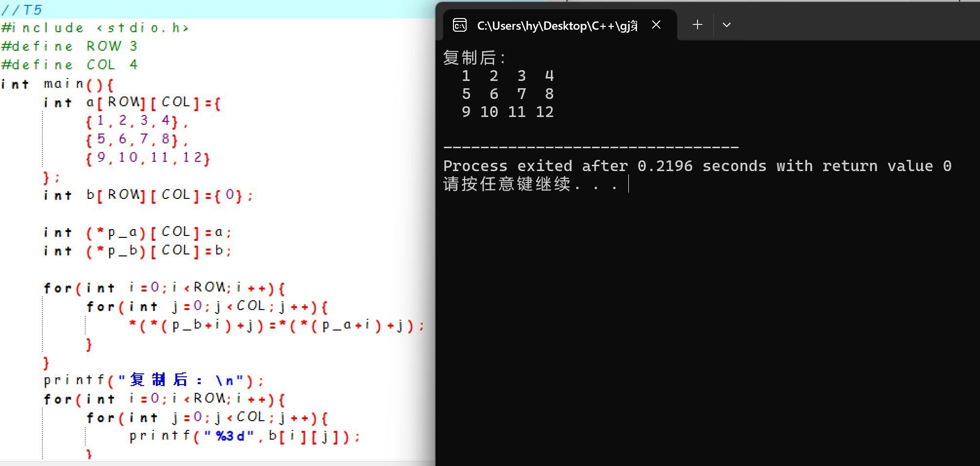
Task: Click the int a[ROW][COL]={ declaration
Action: point(132,103)
